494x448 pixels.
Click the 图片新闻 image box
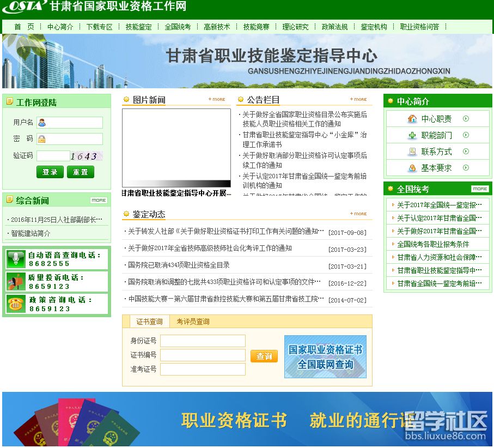pyautogui.click(x=176, y=148)
